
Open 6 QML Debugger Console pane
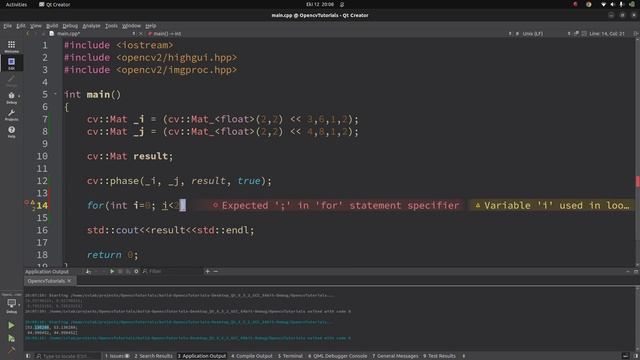point(338,356)
